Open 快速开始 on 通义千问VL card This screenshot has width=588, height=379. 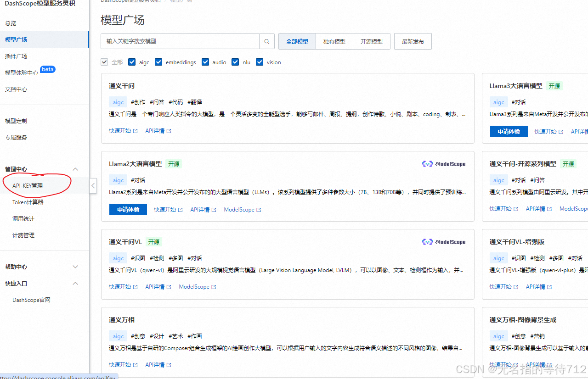(x=123, y=287)
